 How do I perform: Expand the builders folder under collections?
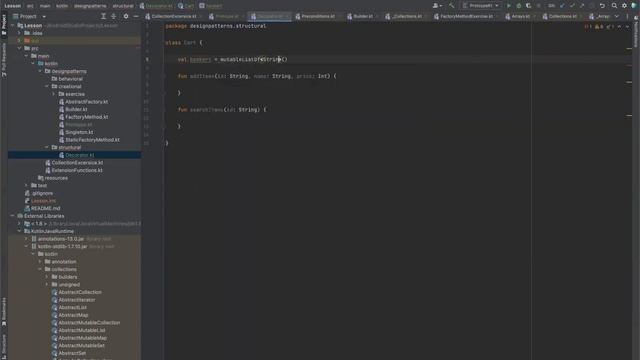(47, 277)
